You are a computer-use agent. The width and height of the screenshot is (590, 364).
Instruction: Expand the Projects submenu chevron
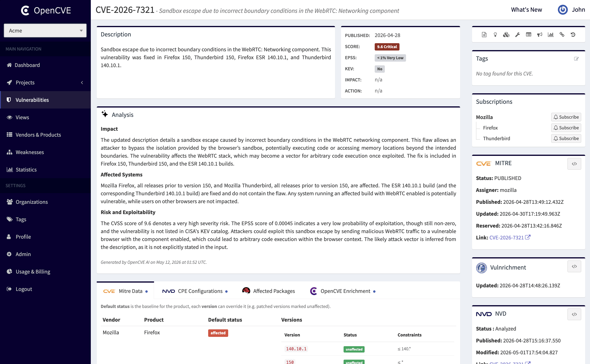[82, 83]
